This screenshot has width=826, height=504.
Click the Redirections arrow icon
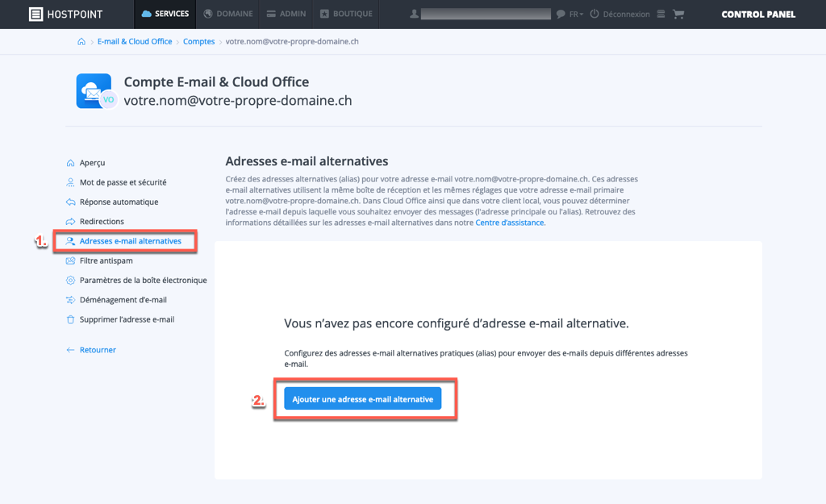71,221
